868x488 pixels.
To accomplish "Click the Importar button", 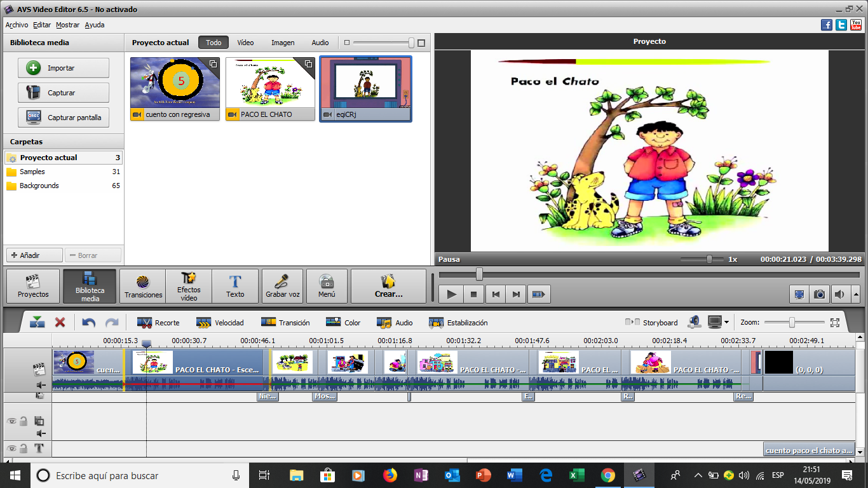I will (63, 68).
